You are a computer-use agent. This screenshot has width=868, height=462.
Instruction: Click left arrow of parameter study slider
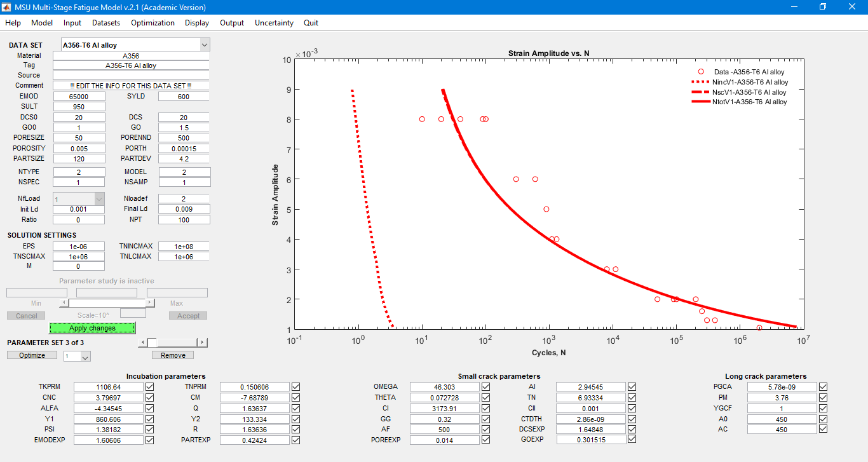point(64,303)
